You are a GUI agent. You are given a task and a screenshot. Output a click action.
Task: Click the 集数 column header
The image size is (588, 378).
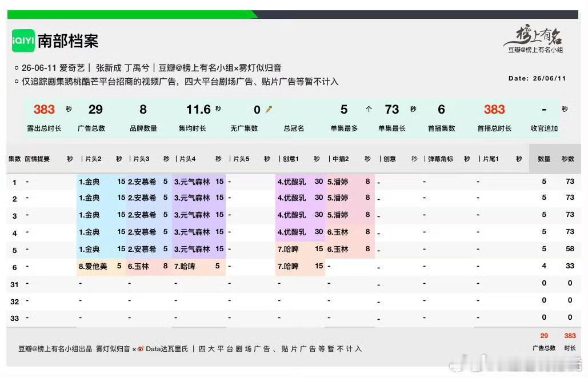(15, 159)
